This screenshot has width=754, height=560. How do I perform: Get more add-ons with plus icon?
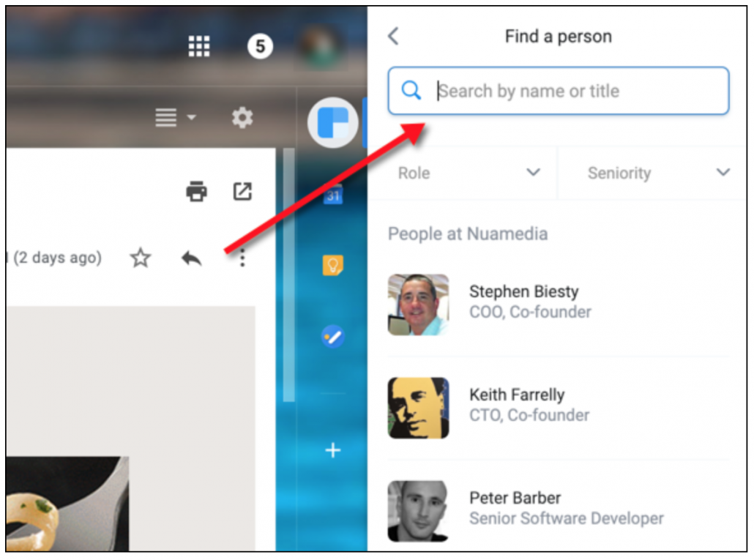(x=333, y=450)
